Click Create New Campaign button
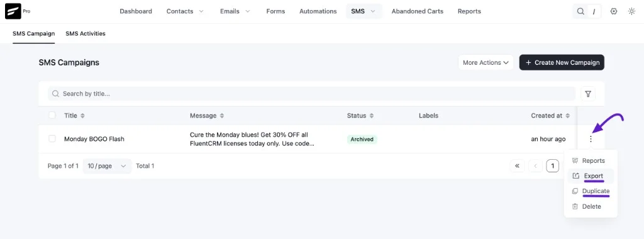The image size is (644, 239). click(x=562, y=62)
